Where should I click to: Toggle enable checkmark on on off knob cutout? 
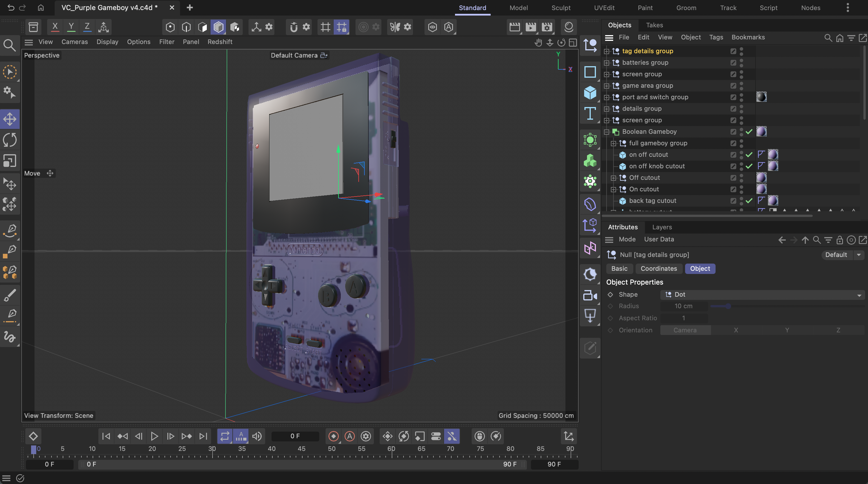749,166
